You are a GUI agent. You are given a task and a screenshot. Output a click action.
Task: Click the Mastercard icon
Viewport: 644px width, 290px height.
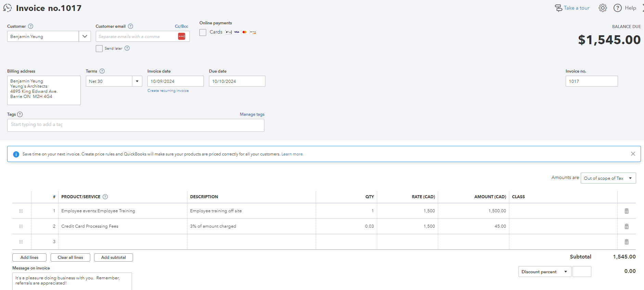(x=245, y=32)
